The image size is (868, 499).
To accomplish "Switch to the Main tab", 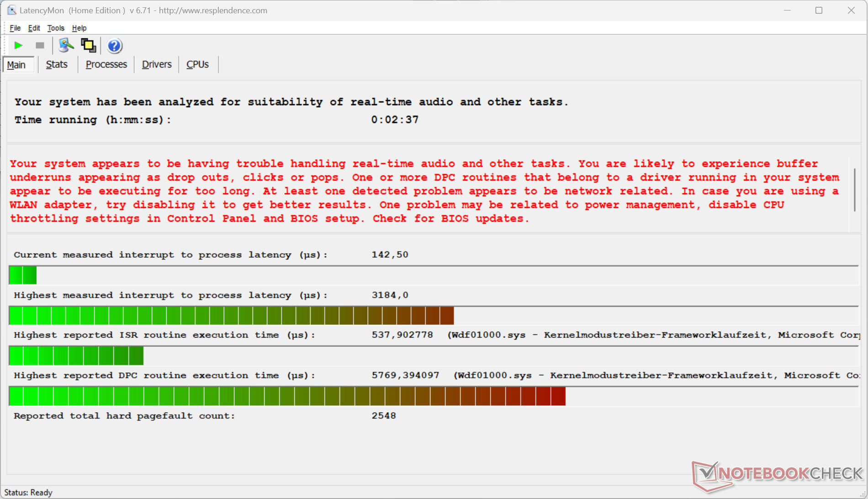I will click(18, 64).
